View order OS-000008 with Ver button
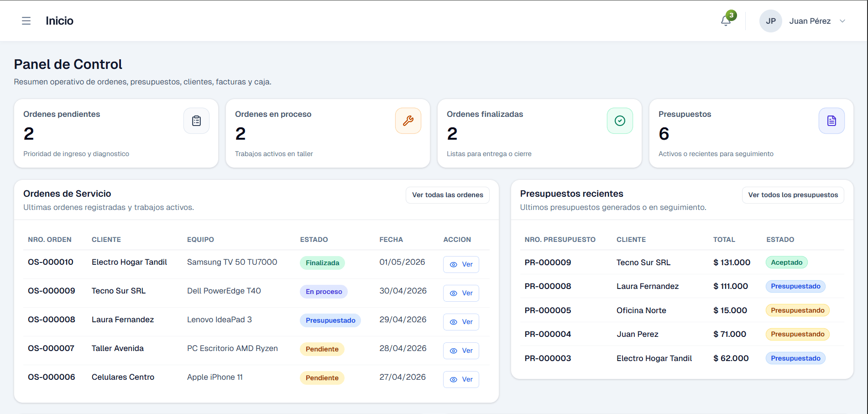The height and width of the screenshot is (414, 868). click(x=461, y=322)
